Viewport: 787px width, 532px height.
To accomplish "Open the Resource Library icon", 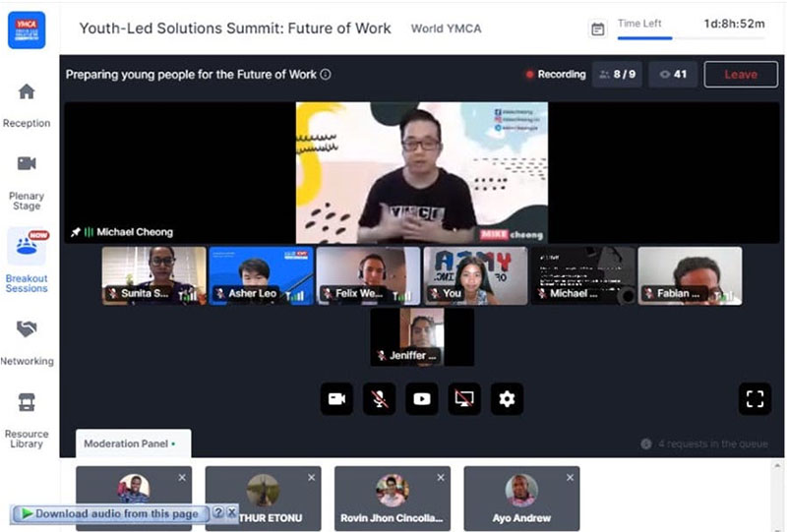I will pyautogui.click(x=27, y=402).
